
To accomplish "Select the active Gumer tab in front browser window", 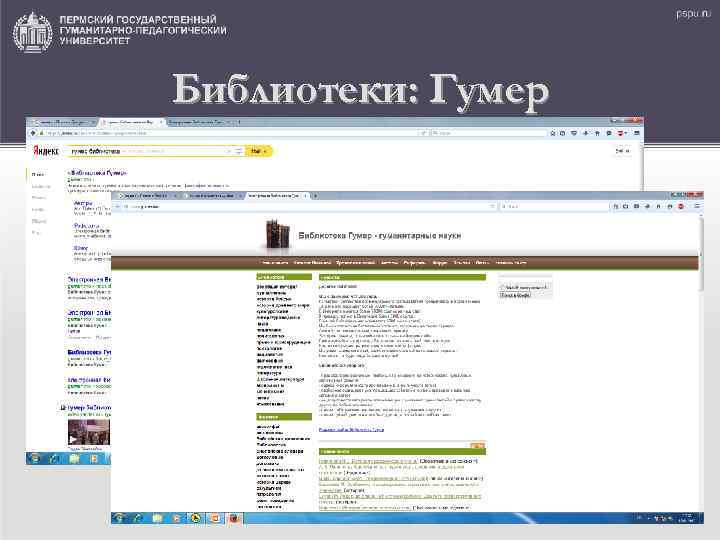I will (x=277, y=196).
